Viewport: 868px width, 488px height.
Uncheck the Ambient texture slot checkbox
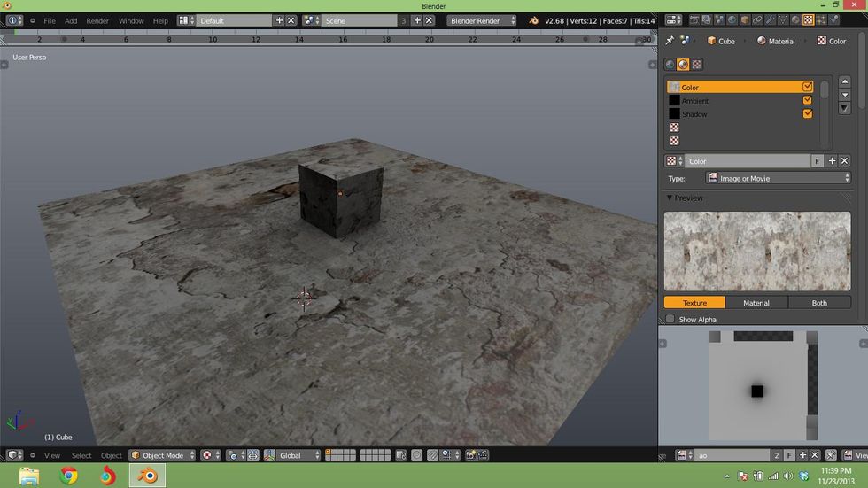coord(807,101)
